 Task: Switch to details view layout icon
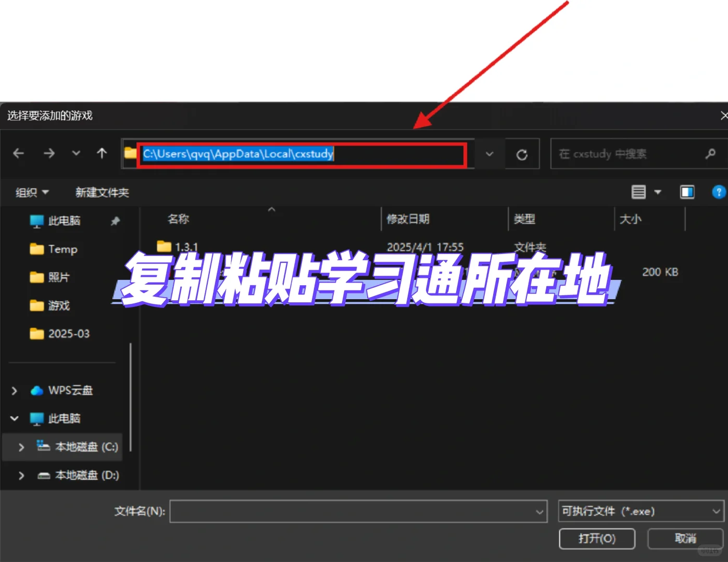click(x=639, y=192)
